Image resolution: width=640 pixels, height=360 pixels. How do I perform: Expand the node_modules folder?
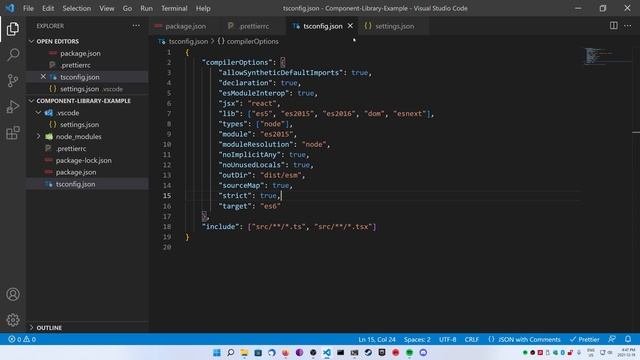point(78,136)
